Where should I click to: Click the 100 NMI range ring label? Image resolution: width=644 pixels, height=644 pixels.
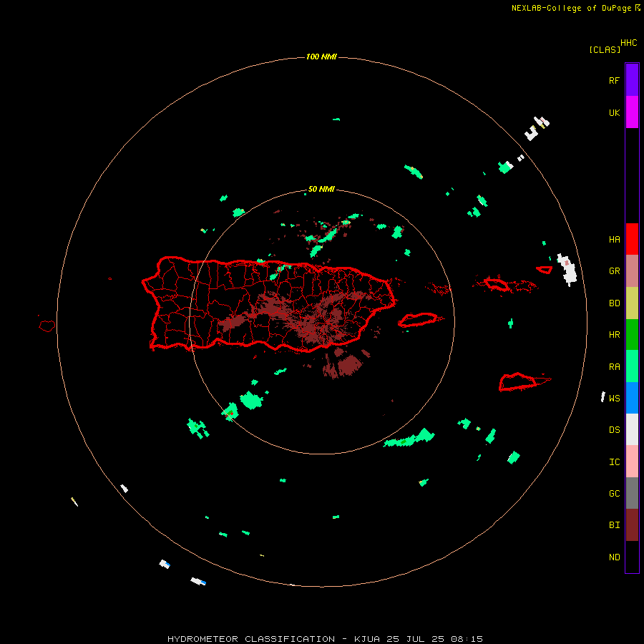click(x=321, y=57)
